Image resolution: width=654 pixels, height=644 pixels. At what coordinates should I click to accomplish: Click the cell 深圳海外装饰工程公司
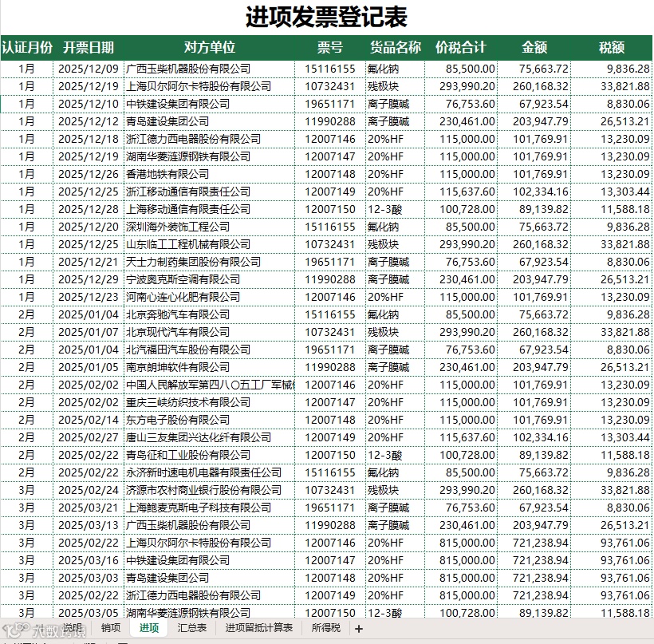(210, 227)
